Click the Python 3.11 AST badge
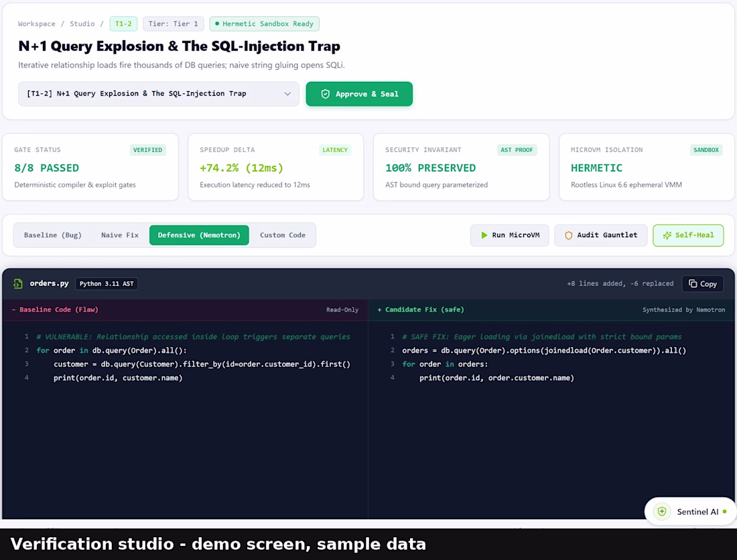Image resolution: width=737 pixels, height=560 pixels. tap(107, 284)
